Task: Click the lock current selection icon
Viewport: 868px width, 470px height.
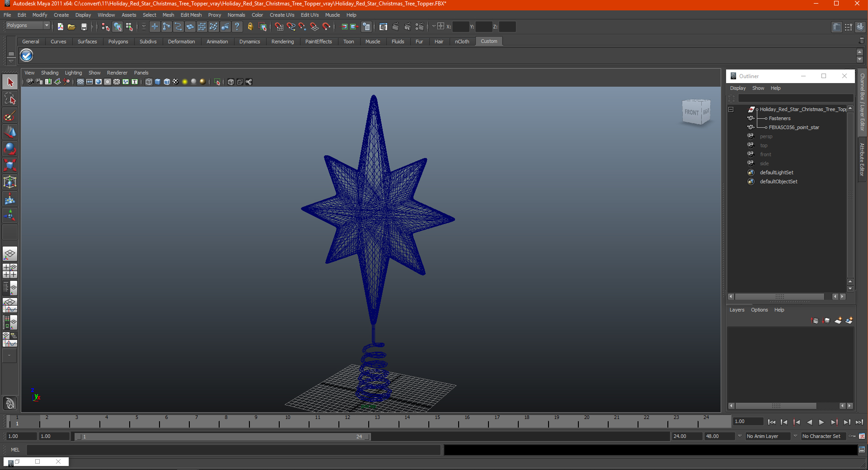Action: tap(250, 27)
